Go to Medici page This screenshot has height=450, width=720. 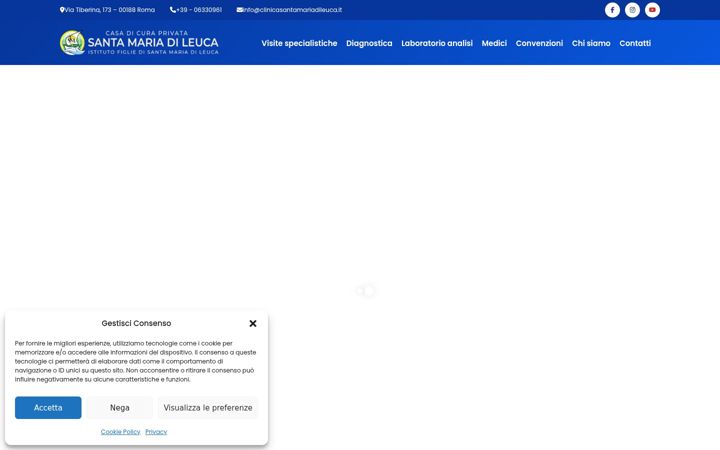494,43
